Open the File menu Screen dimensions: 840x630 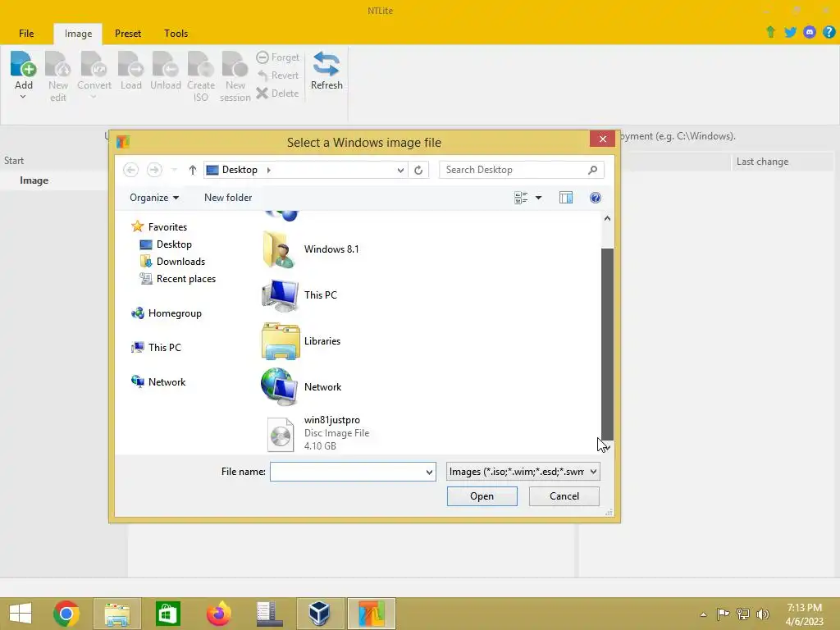pos(26,33)
